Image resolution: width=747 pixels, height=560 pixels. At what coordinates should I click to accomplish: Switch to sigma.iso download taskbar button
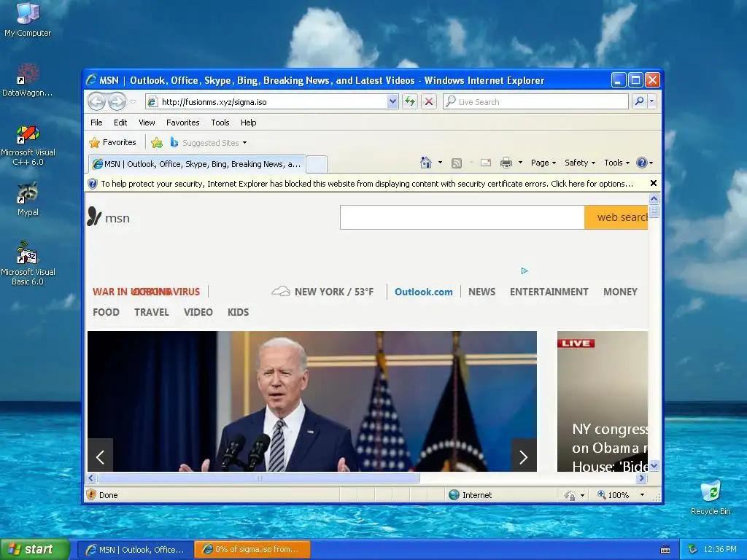coord(252,550)
